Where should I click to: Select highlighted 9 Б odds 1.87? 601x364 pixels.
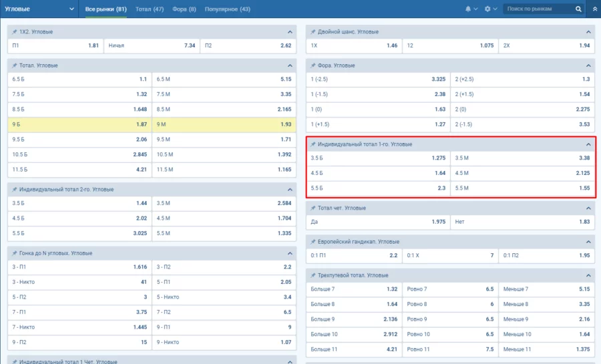coord(79,125)
